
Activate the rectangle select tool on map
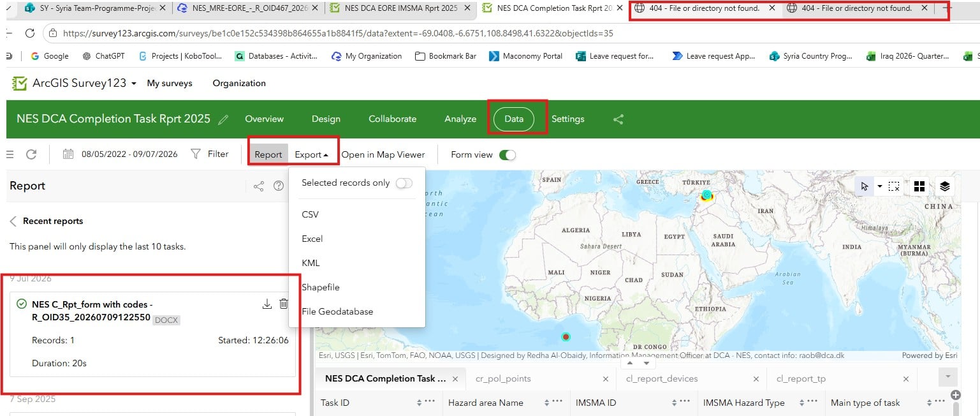(x=894, y=186)
